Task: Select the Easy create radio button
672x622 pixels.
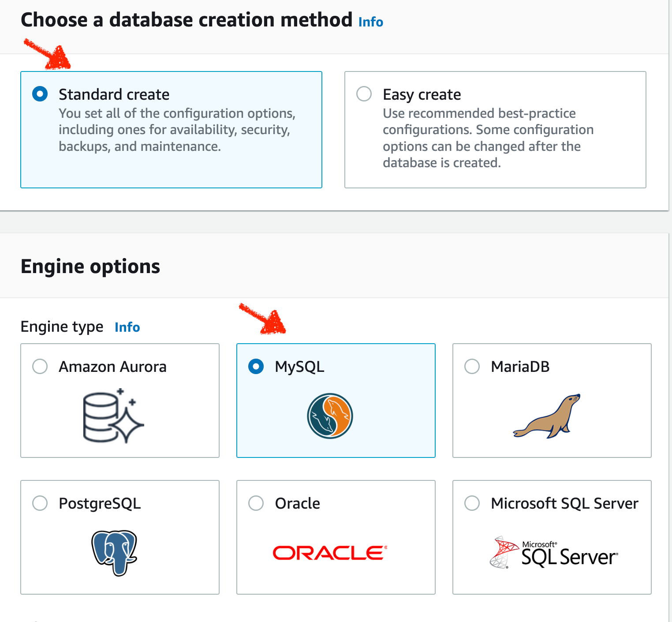Action: (364, 94)
